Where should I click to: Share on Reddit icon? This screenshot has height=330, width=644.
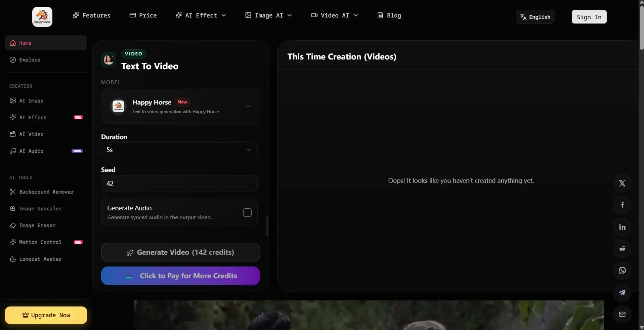622,249
